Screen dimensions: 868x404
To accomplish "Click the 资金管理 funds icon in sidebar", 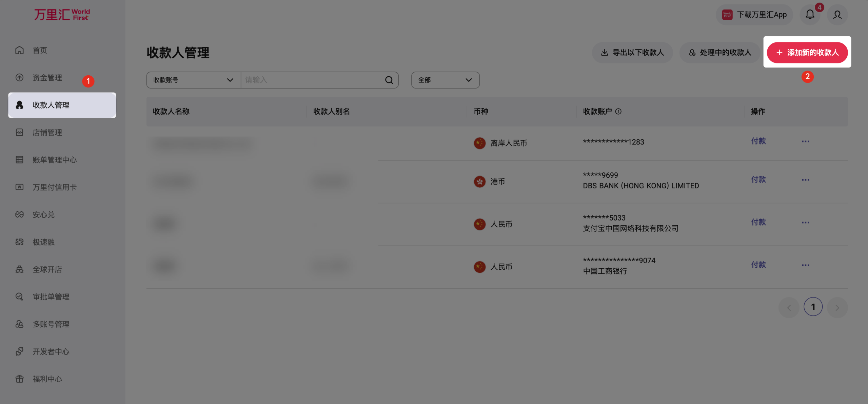I will pyautogui.click(x=19, y=77).
